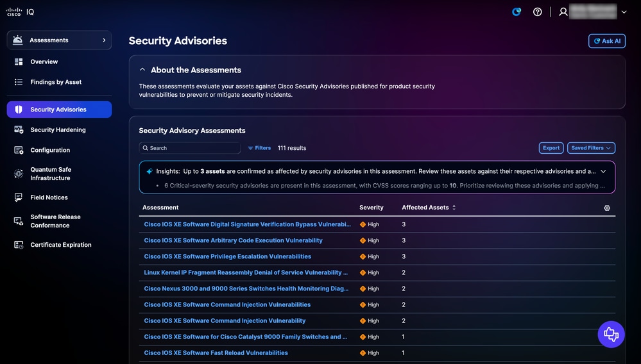Open singular Command Injection Vulnerability advisory
This screenshot has width=641, height=364.
(x=225, y=321)
